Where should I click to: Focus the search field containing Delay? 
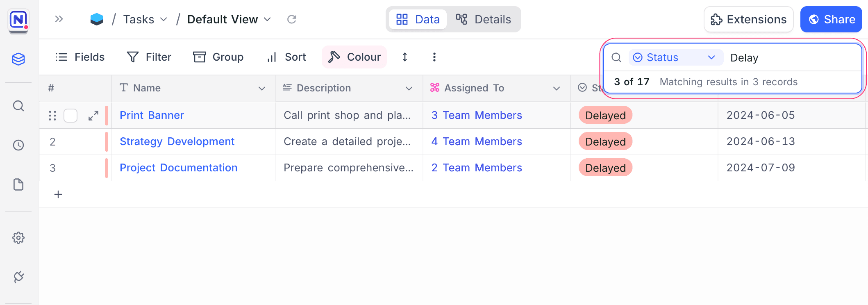[x=791, y=58]
